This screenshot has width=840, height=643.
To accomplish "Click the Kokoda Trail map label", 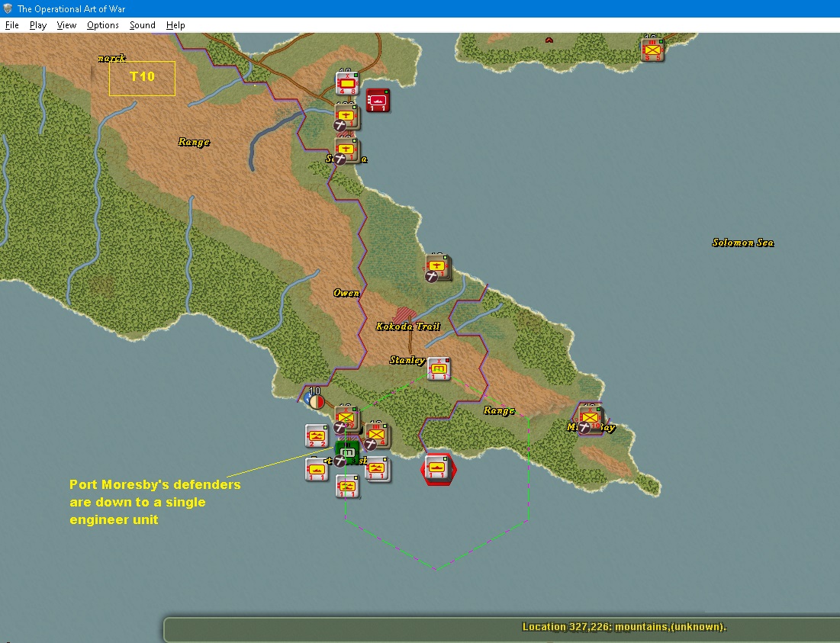I will (x=407, y=326).
